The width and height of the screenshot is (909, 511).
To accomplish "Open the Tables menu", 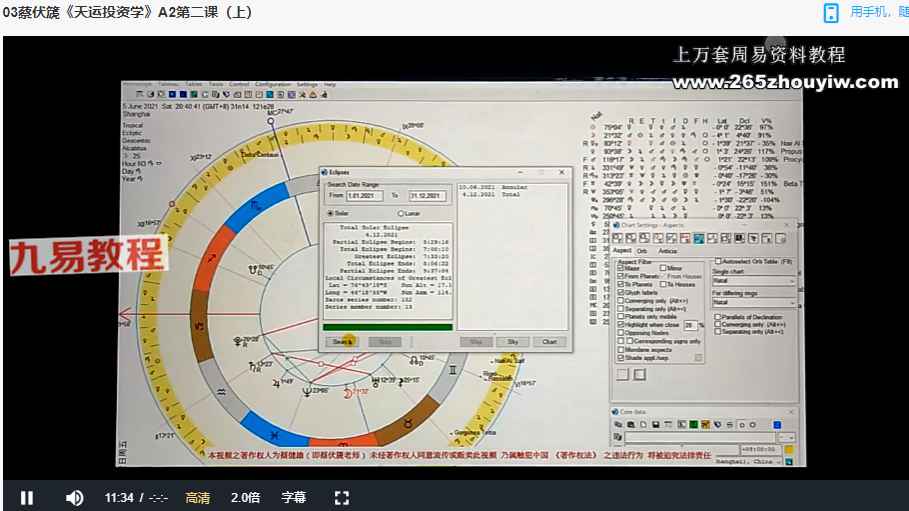I will (194, 85).
